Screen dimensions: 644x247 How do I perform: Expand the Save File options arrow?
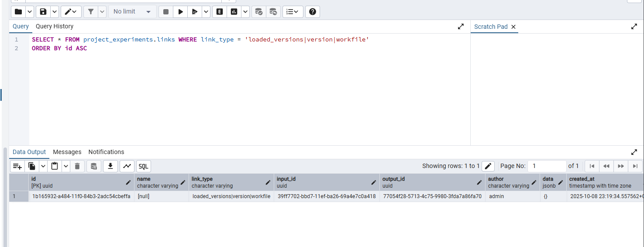(55, 12)
